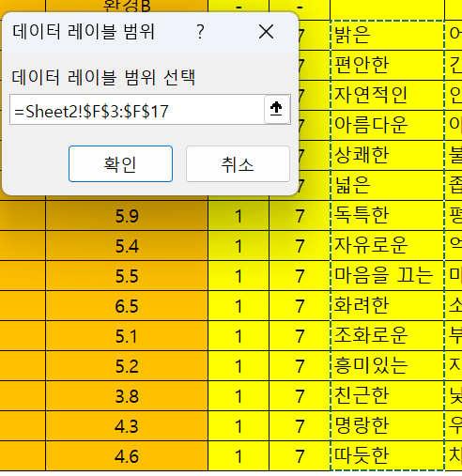
Task: Click the cell with value 5.1
Action: coord(127,335)
